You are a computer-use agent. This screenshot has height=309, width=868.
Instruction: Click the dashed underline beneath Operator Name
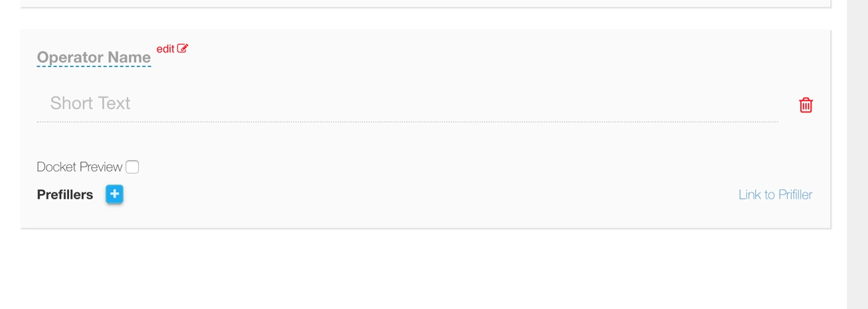click(x=94, y=66)
